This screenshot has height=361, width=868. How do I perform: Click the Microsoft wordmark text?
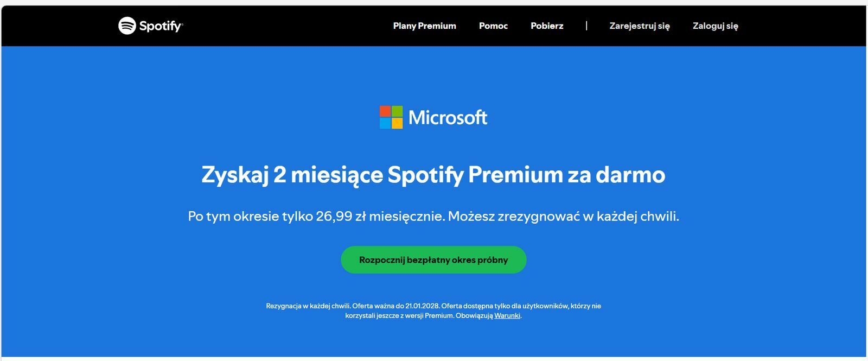[448, 118]
